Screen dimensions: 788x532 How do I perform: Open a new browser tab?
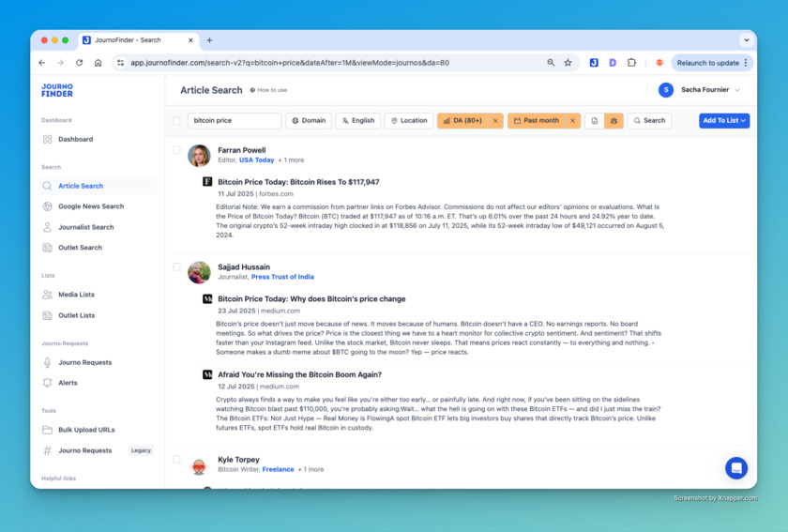(x=209, y=40)
